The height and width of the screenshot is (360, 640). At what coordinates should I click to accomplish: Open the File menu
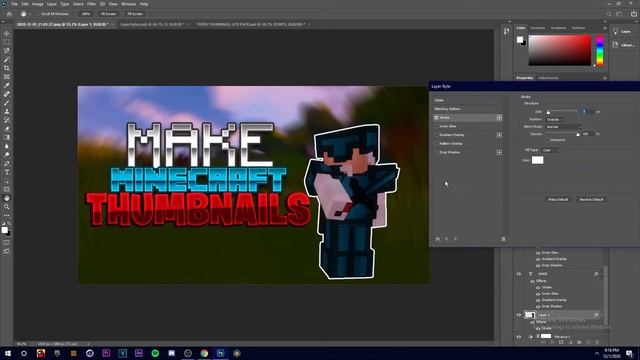(x=14, y=4)
